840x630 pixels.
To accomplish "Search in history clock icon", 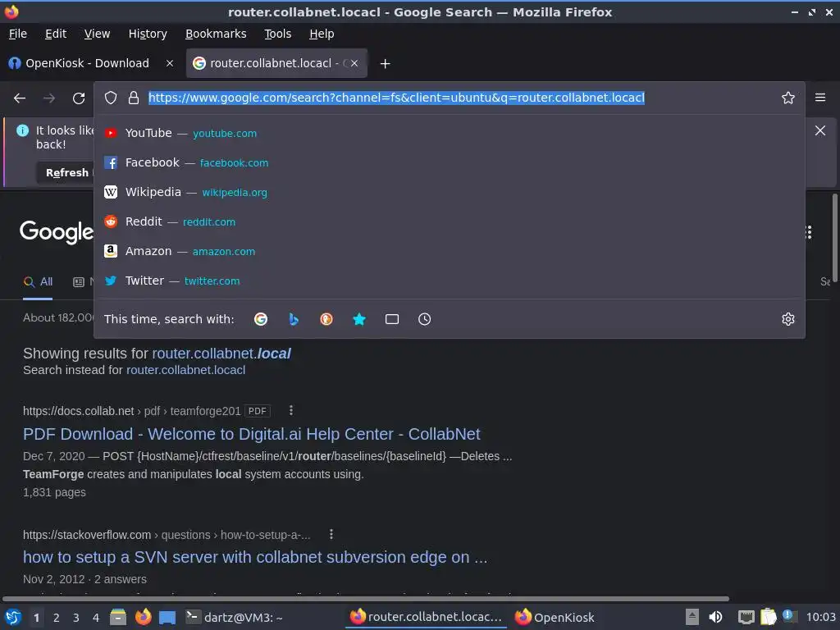I will [424, 319].
